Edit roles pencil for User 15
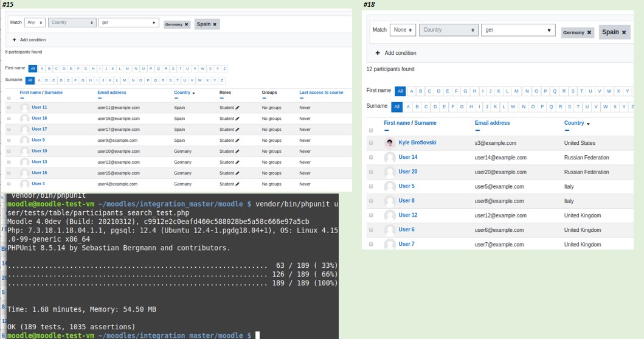This screenshot has height=339, width=644. click(x=237, y=173)
